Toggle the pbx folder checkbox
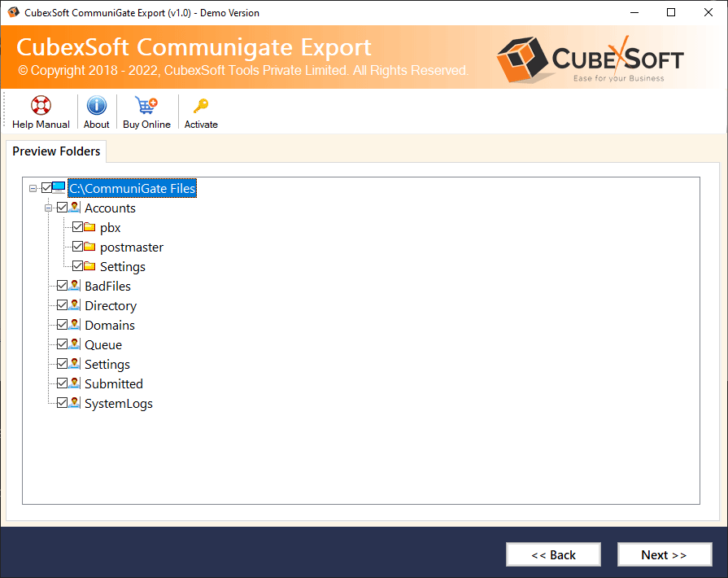The height and width of the screenshot is (578, 728). [77, 227]
